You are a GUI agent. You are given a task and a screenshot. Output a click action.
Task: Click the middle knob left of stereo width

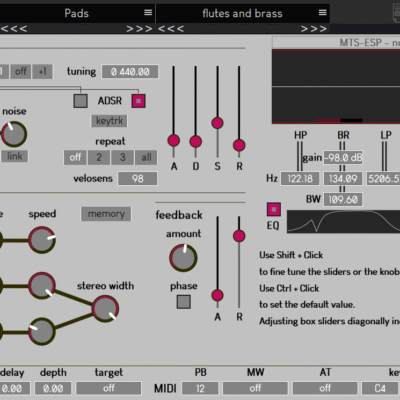42,286
